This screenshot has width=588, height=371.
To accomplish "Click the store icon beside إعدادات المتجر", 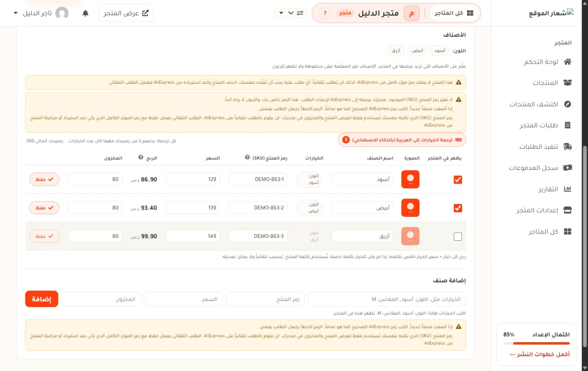I will coord(568,210).
